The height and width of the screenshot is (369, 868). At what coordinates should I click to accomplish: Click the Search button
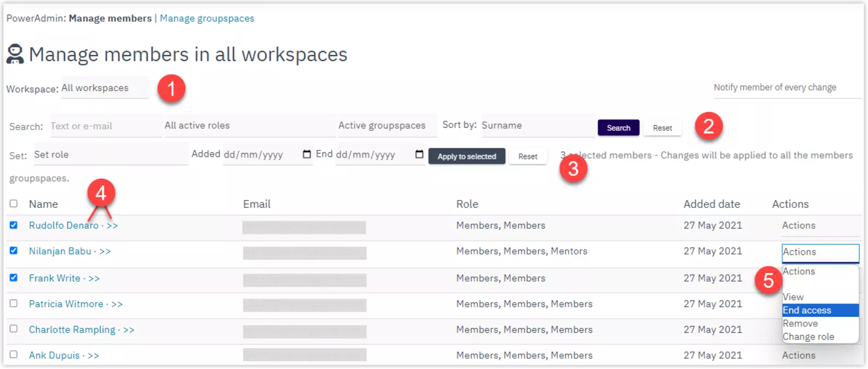[x=618, y=128]
